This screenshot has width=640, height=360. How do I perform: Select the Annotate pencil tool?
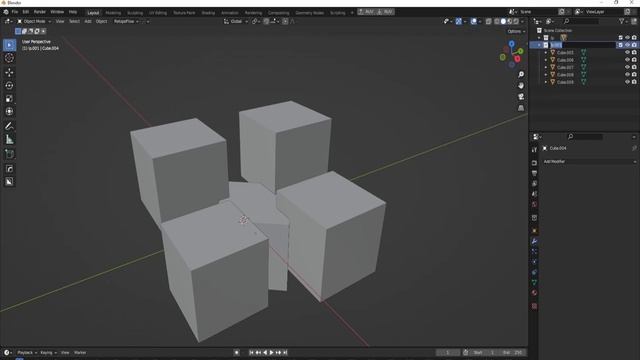[9, 126]
